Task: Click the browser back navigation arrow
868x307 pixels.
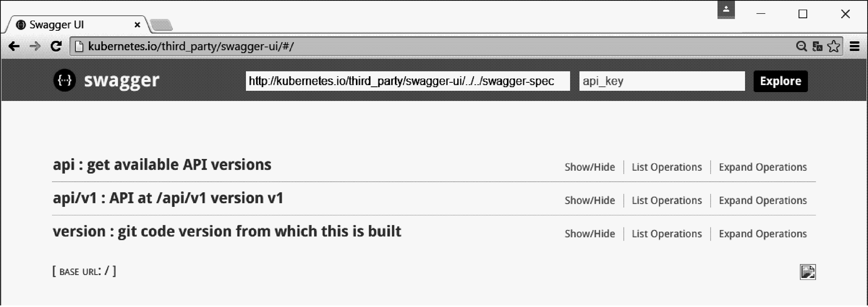Action: 14,46
